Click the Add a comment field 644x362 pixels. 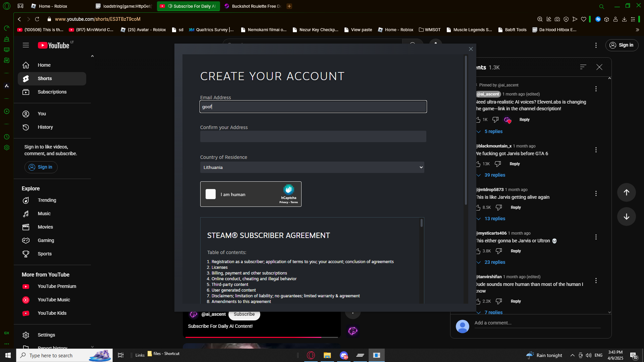point(537,323)
